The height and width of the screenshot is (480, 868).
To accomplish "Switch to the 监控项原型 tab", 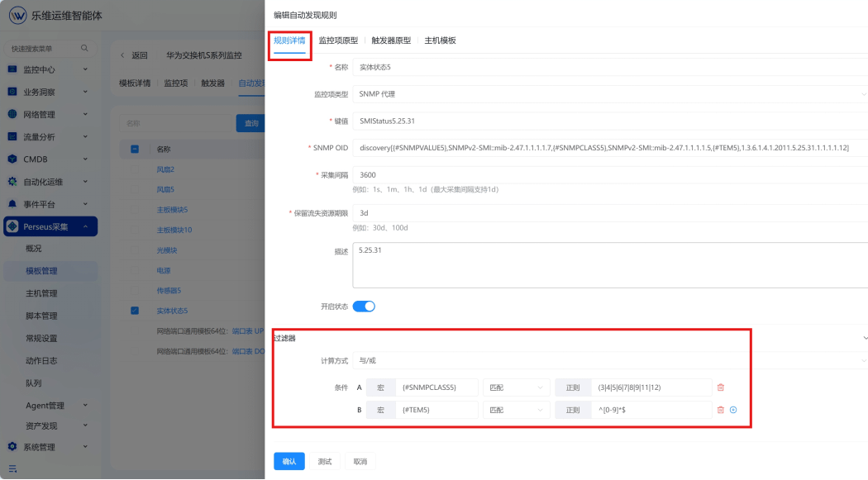I will click(x=338, y=40).
